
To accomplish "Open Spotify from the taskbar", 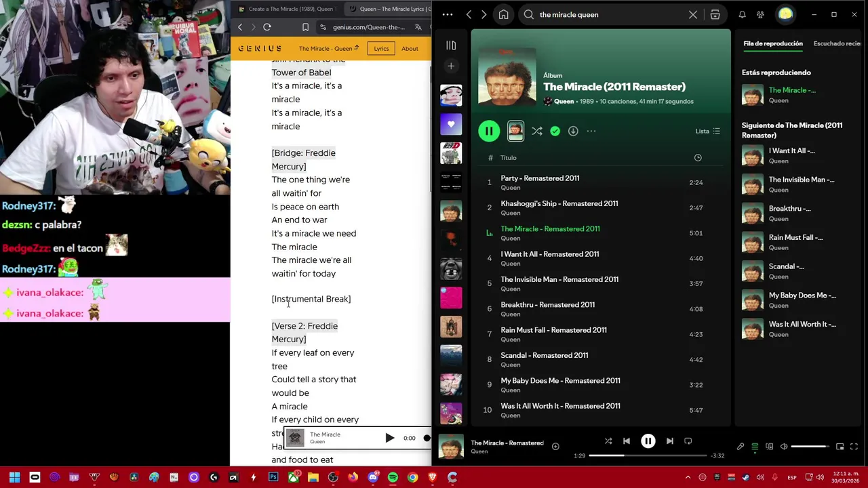I will tap(393, 477).
